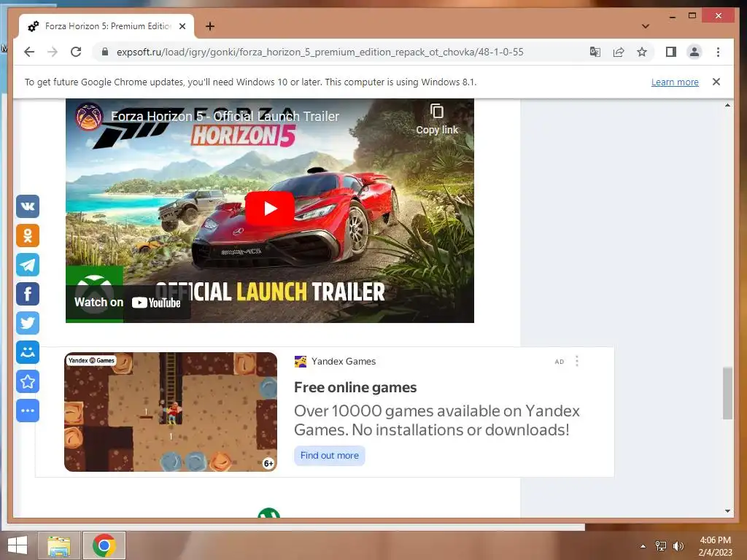Screen dimensions: 747x560
Task: Click the scrollbar up arrow
Action: coord(727,105)
